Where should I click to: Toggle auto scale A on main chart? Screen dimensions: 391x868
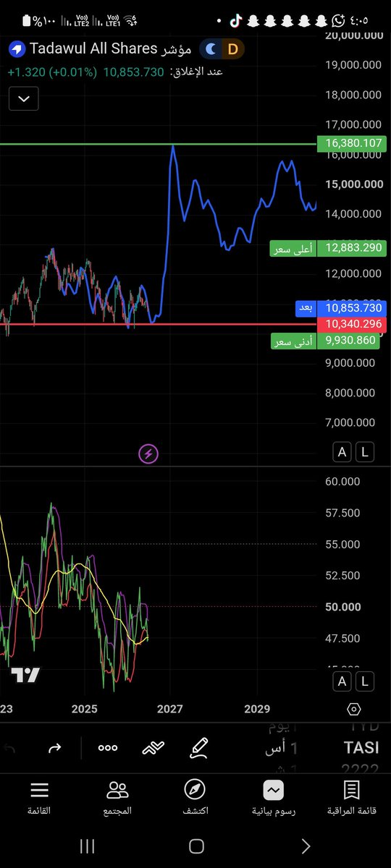point(342,453)
